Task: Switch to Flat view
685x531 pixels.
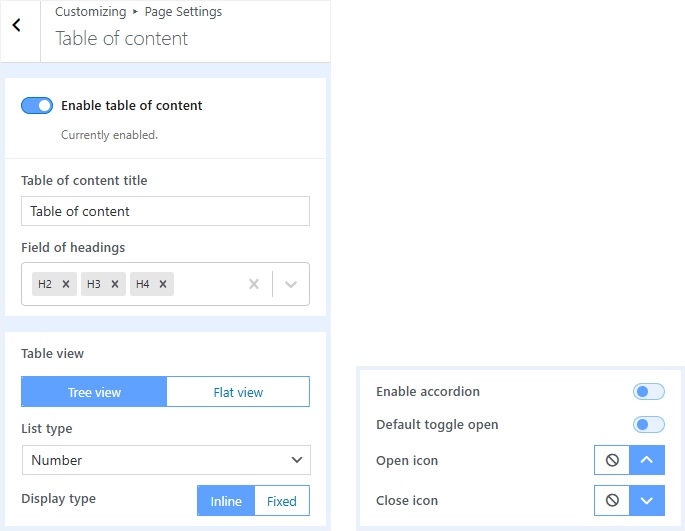Action: 238,392
